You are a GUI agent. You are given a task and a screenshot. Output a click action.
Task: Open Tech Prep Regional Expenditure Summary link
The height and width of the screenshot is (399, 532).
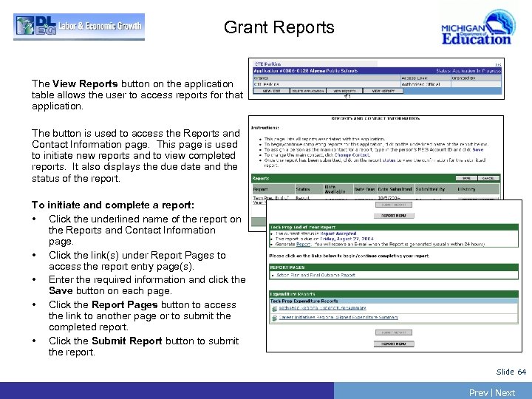point(322,308)
